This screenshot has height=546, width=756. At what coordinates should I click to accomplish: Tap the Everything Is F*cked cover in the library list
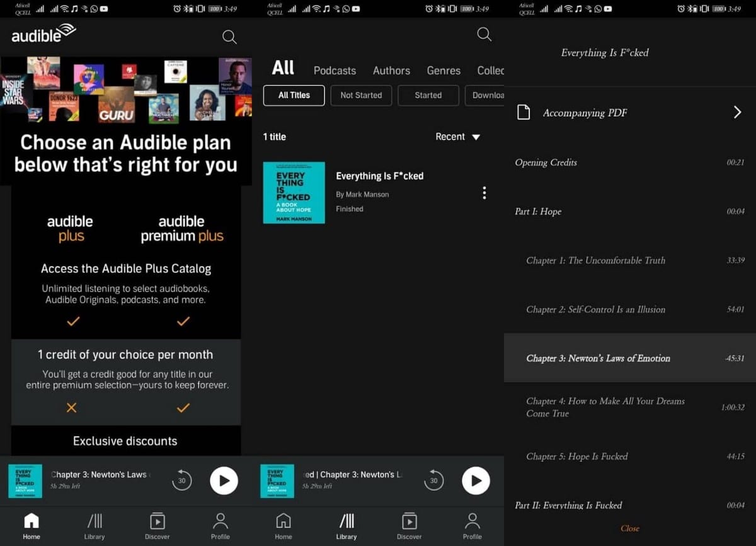294,193
